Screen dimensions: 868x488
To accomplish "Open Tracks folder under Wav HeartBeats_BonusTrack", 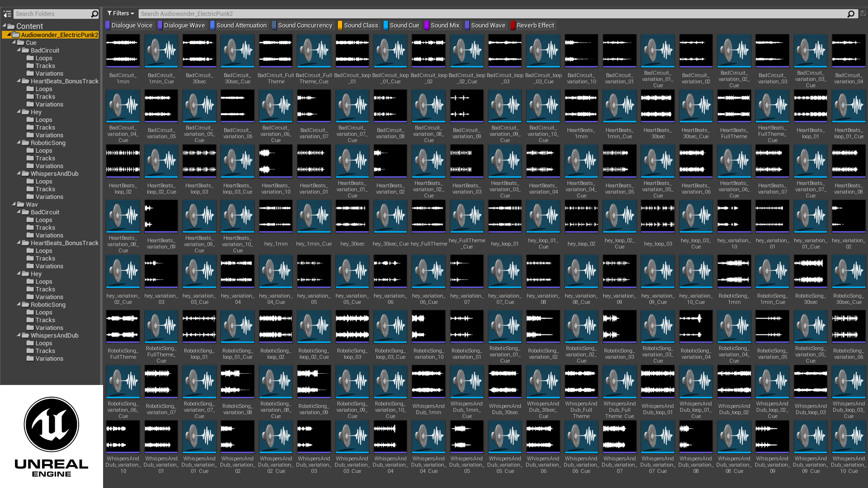I will tap(41, 258).
